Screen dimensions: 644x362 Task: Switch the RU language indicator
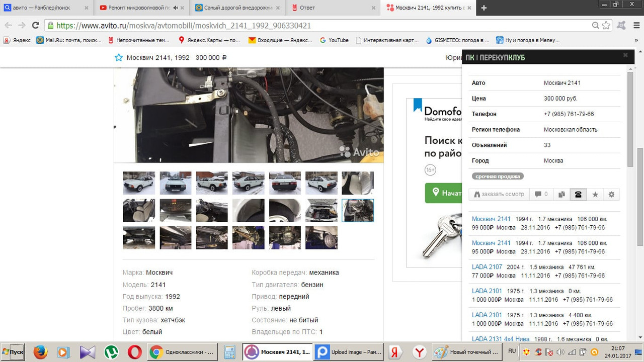click(x=512, y=351)
